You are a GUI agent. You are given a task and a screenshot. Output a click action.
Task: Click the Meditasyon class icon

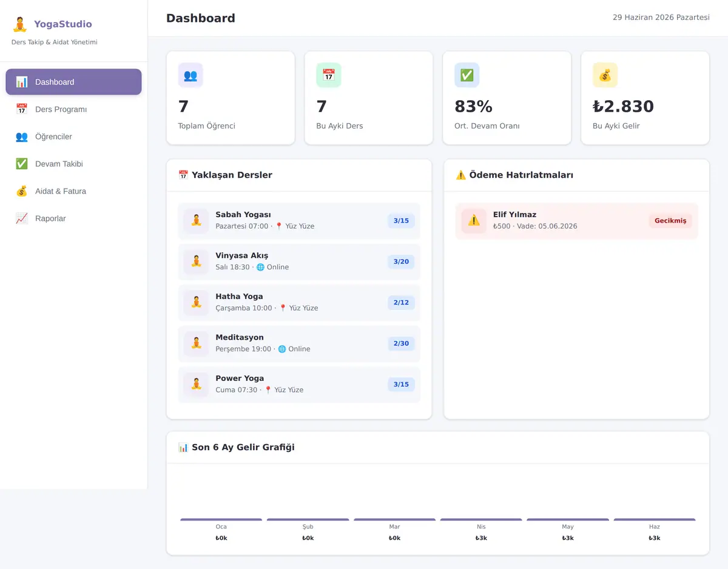tap(196, 343)
